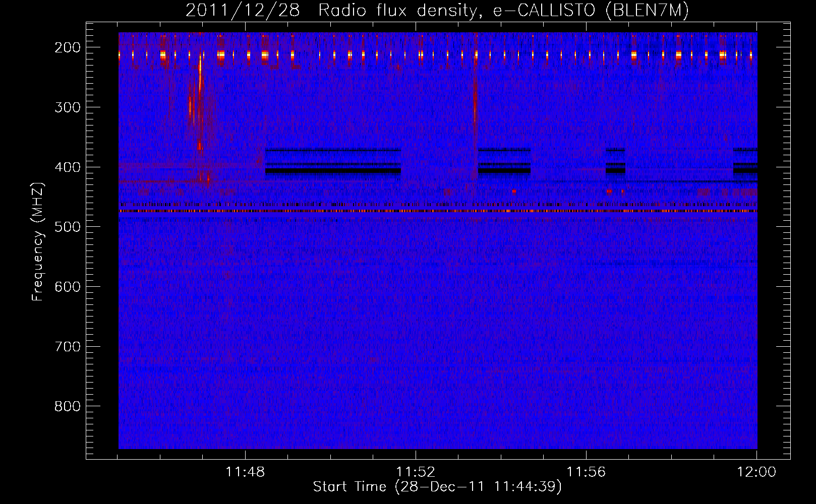Click the '11:48' time tick label
The height and width of the screenshot is (504, 816).
tap(245, 472)
